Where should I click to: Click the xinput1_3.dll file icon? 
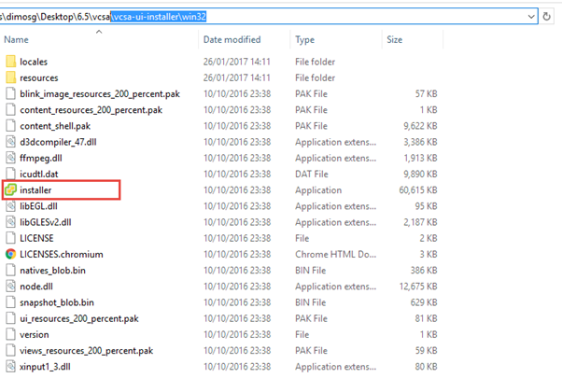pos(11,367)
